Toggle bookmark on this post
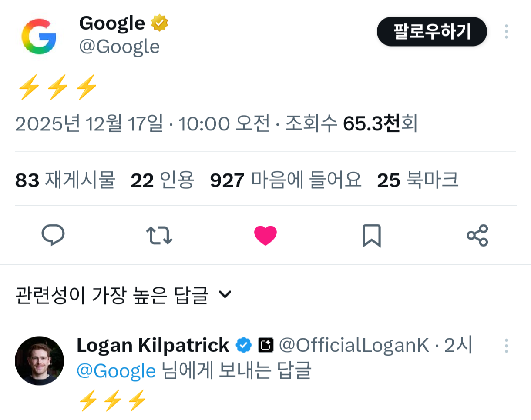 372,236
